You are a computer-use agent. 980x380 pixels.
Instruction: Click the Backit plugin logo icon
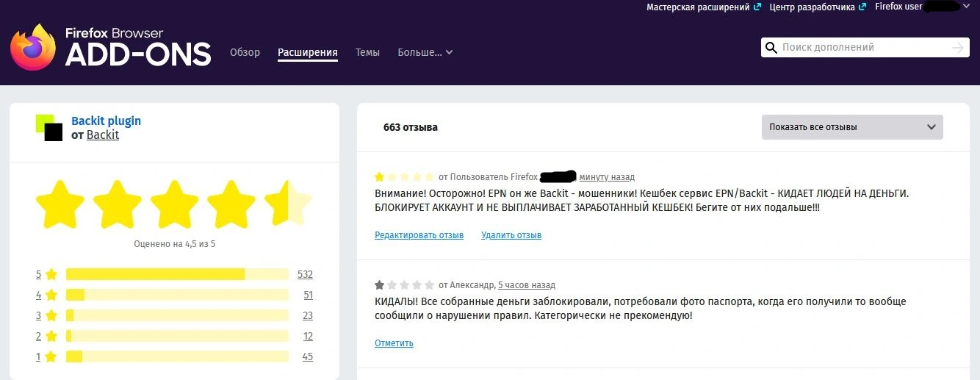click(x=49, y=128)
